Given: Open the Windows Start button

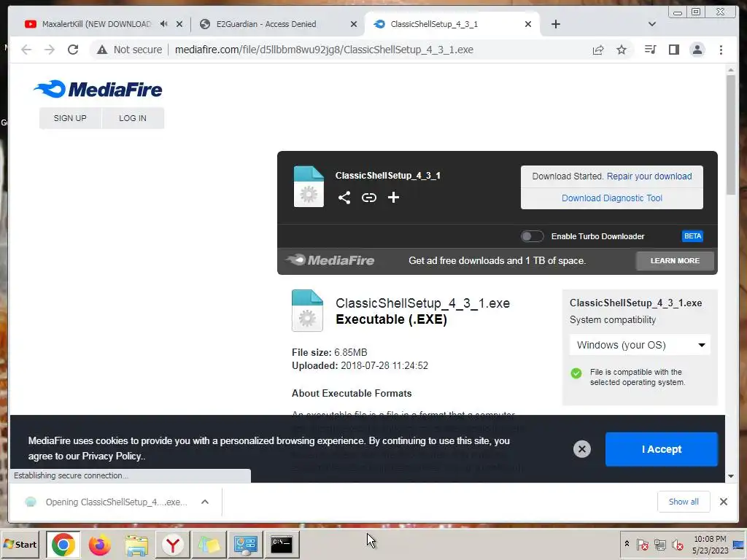Looking at the screenshot, I should 20,544.
